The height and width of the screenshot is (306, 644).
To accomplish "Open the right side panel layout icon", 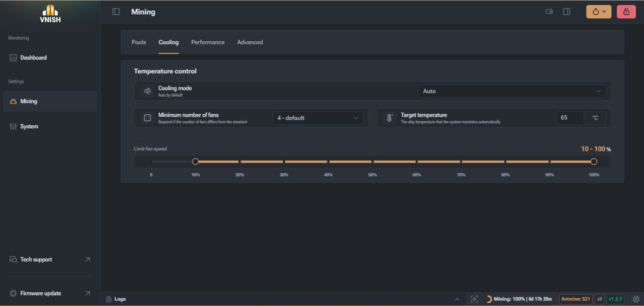I will pos(567,12).
